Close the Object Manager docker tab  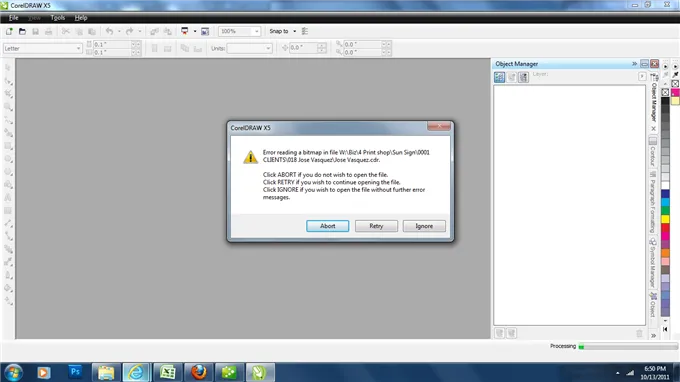click(654, 129)
